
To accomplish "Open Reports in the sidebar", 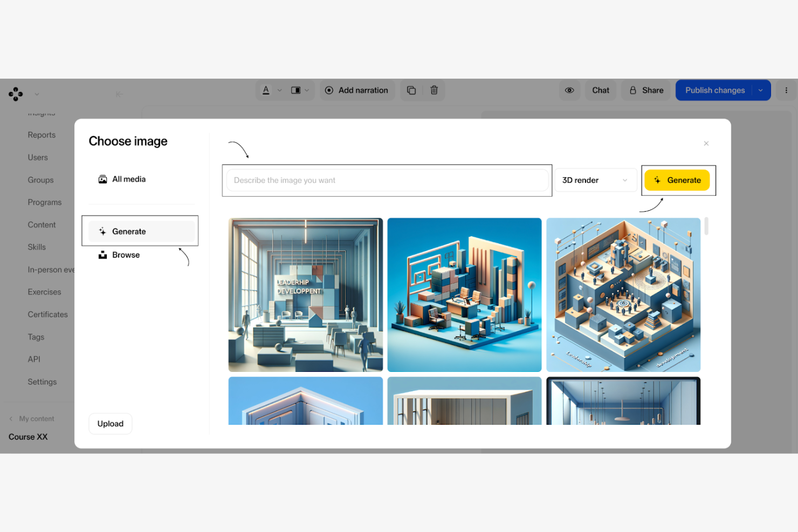I will click(42, 135).
